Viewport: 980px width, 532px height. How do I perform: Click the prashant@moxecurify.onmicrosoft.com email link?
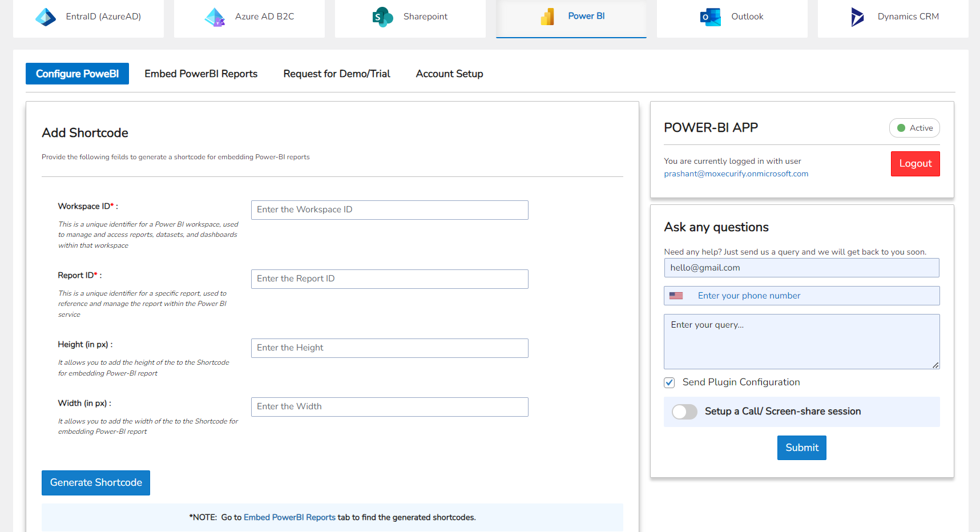(736, 174)
